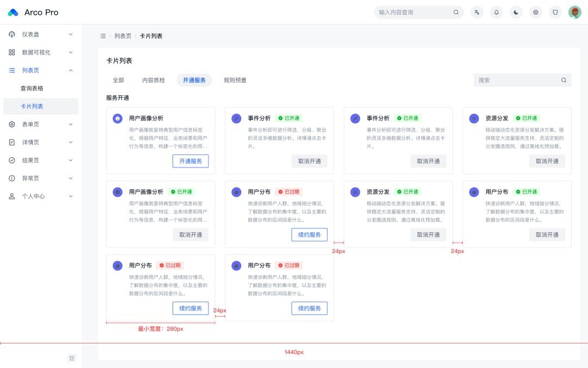Image resolution: width=588 pixels, height=368 pixels.
Task: Click the 结果页 checkmark icon in sidebar
Action: [12, 160]
